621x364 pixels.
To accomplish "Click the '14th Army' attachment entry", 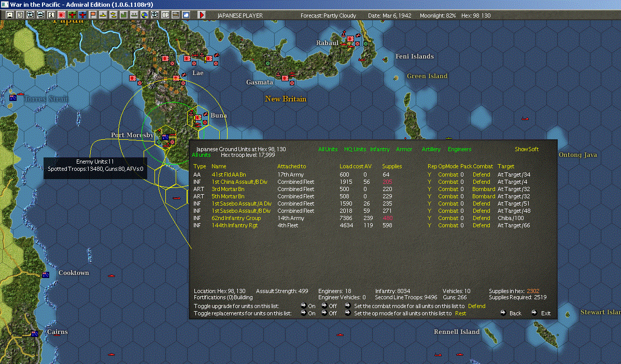I will pos(291,218).
